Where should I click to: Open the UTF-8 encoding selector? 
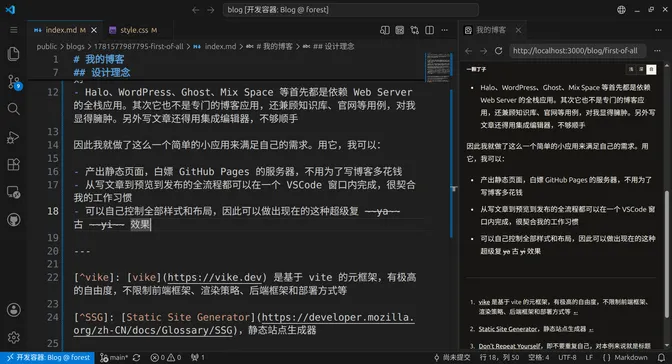pyautogui.click(x=567, y=358)
